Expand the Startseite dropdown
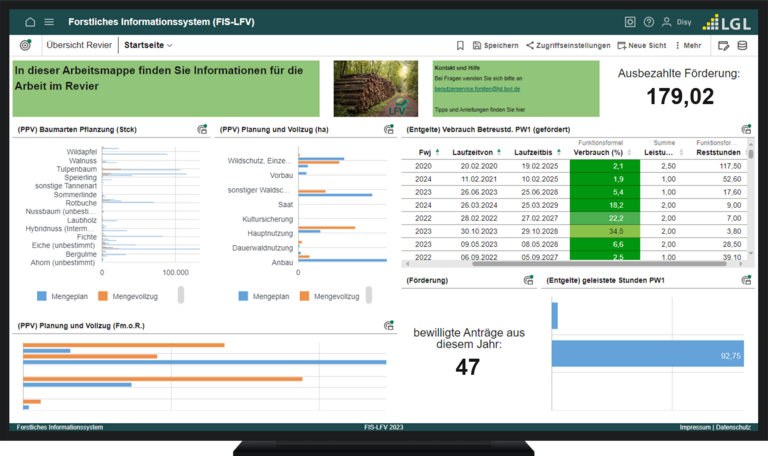Screen dimensions: 768x456 [x=148, y=45]
